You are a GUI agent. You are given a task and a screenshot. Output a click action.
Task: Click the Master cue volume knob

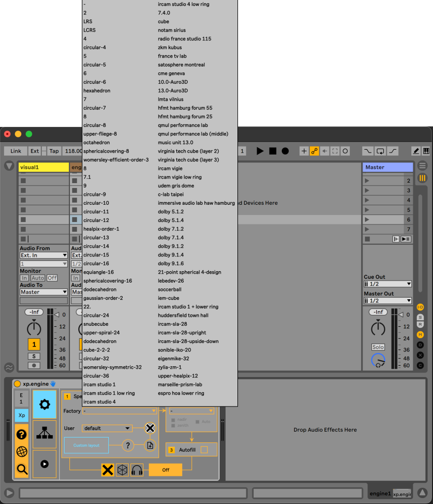(378, 361)
